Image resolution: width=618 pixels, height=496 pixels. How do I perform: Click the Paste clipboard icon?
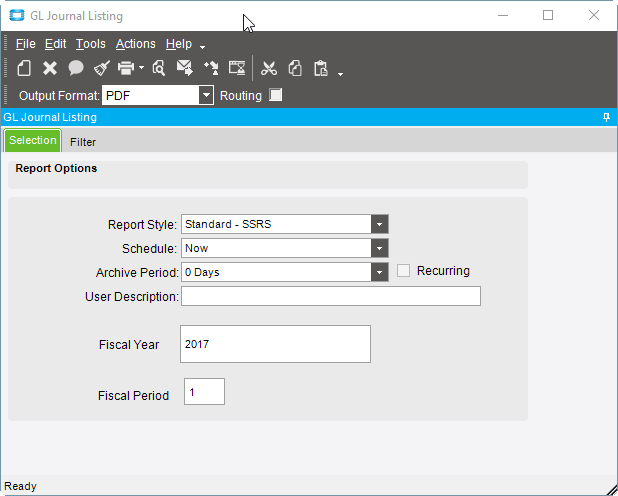coord(321,68)
